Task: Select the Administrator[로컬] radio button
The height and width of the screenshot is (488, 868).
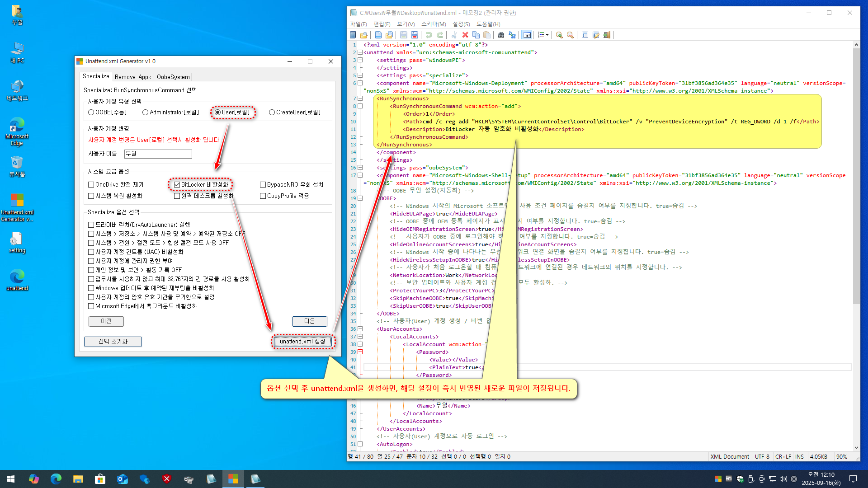Action: (x=145, y=112)
